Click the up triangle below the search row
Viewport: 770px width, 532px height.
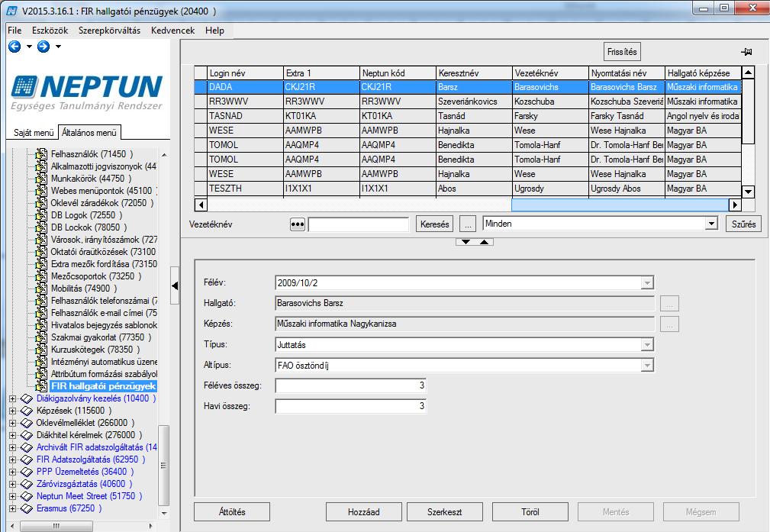484,242
